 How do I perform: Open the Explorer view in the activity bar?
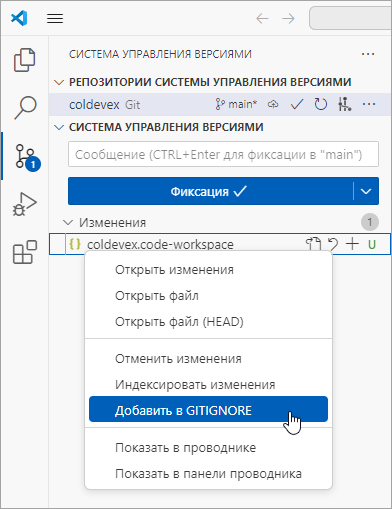pos(24,60)
